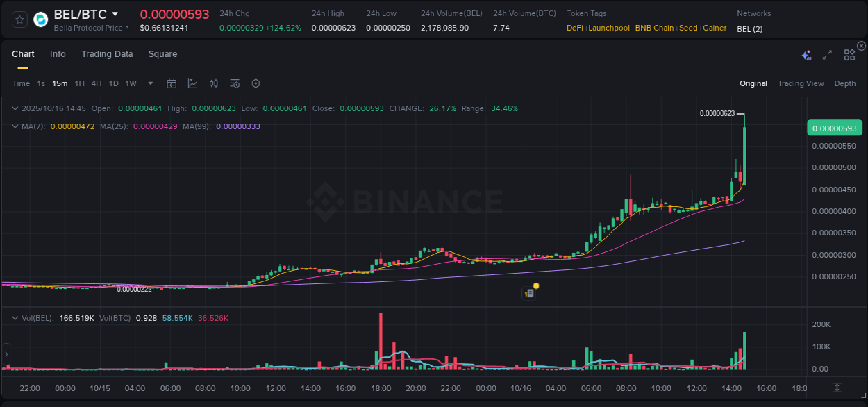
Task: Select the 1W timeframe
Action: tap(131, 83)
